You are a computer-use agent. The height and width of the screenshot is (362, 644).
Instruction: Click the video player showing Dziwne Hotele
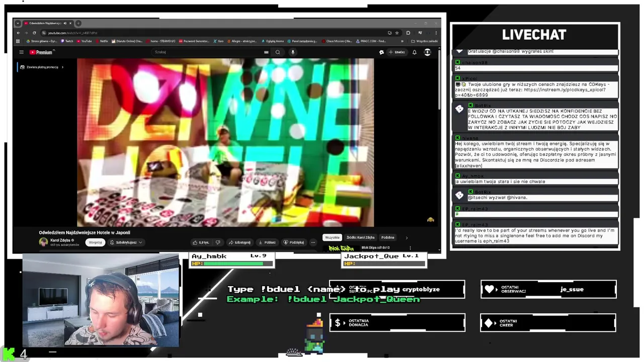pyautogui.click(x=225, y=142)
